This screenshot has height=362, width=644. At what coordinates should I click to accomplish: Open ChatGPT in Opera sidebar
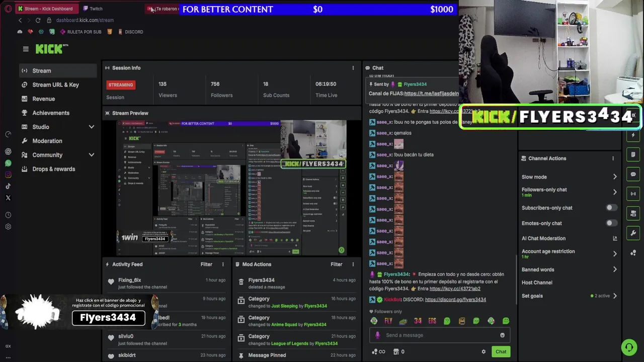8,151
